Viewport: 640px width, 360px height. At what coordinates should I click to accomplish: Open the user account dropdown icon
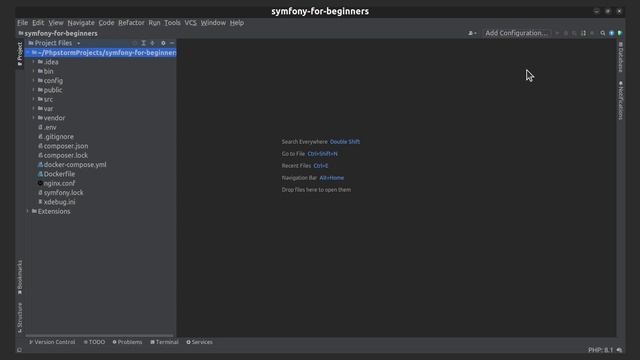point(472,33)
